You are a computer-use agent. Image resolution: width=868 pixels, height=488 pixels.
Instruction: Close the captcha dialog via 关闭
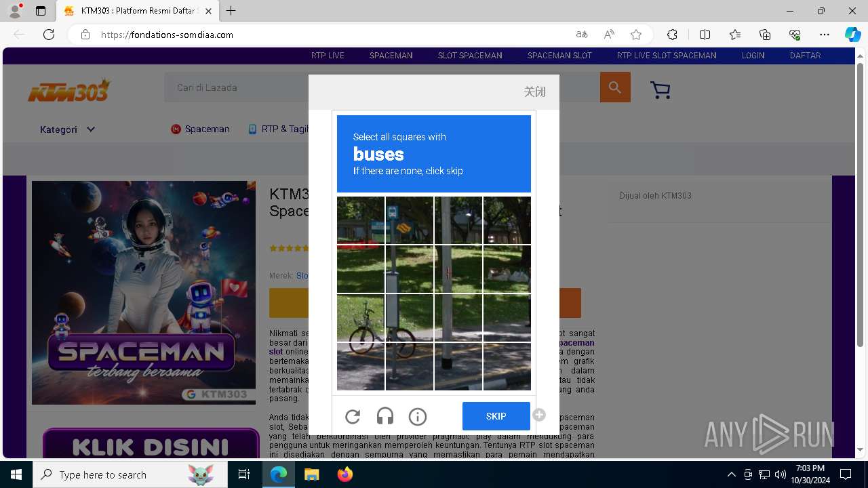(534, 91)
